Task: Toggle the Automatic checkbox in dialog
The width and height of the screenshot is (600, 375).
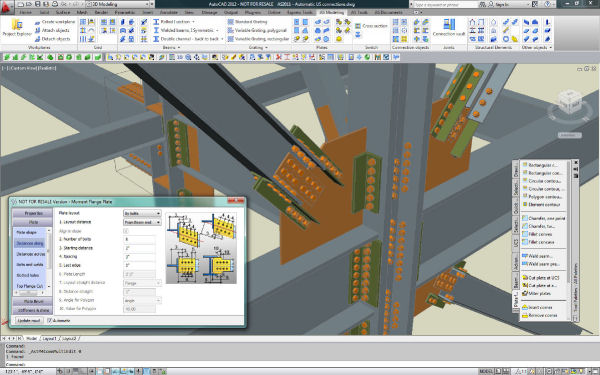Action: tap(49, 320)
